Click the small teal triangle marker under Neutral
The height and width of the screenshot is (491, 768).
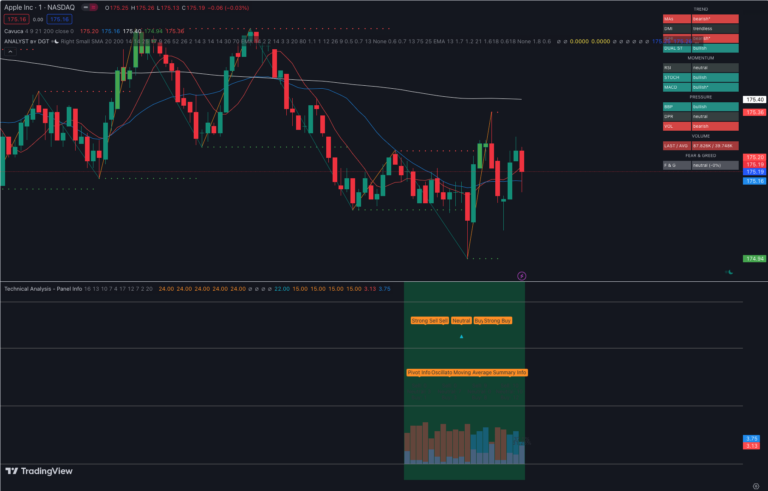[461, 337]
